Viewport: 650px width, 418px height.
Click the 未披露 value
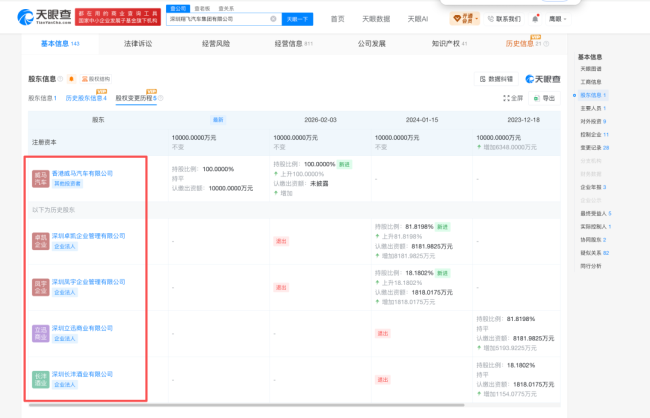(319, 183)
